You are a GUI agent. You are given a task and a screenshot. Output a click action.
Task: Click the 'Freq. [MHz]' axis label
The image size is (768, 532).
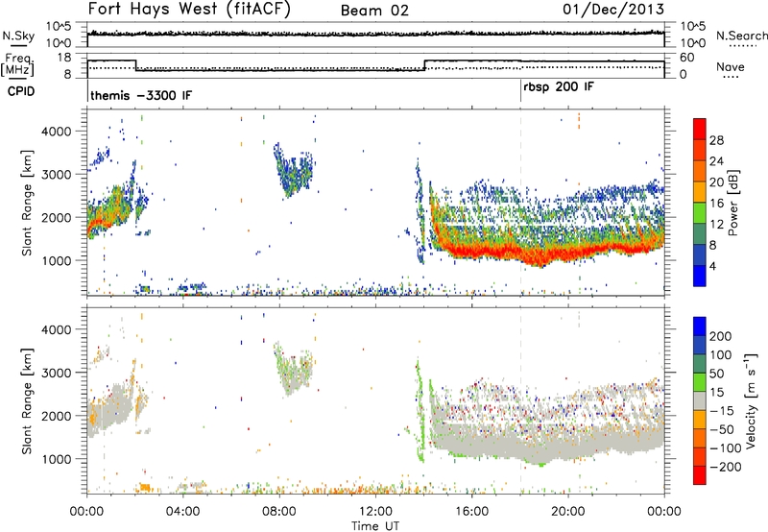click(17, 64)
